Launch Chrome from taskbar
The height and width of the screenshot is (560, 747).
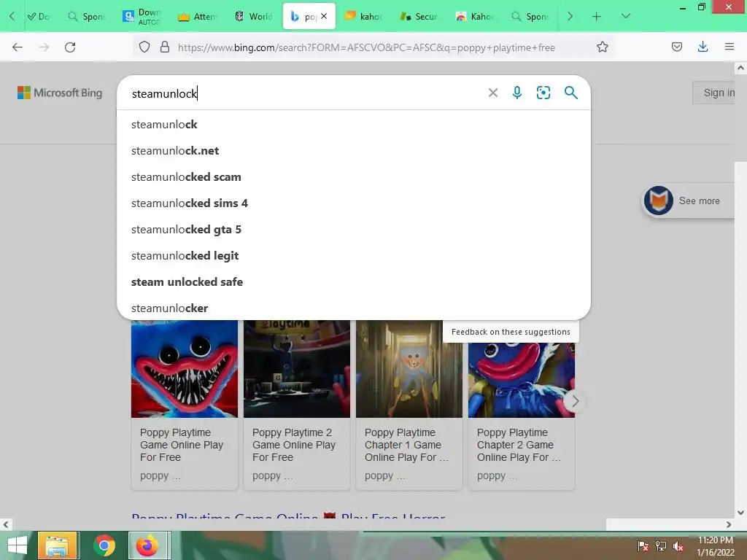pos(104,545)
